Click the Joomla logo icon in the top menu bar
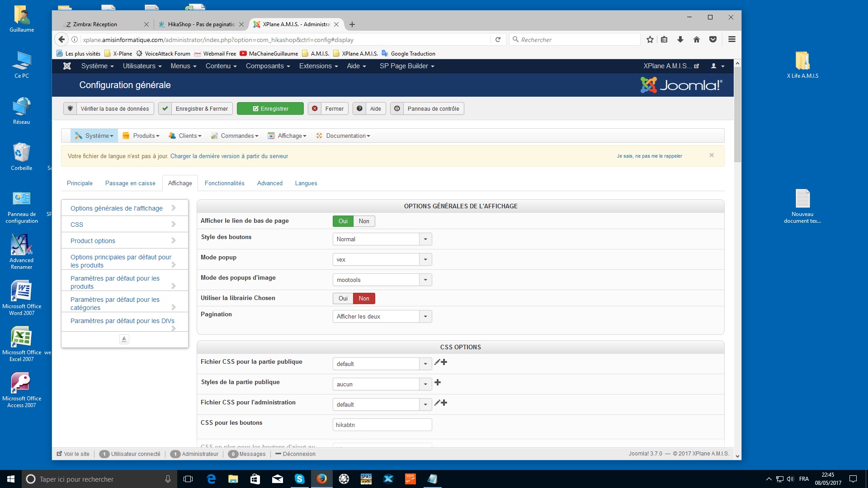The image size is (868, 488). (x=67, y=66)
